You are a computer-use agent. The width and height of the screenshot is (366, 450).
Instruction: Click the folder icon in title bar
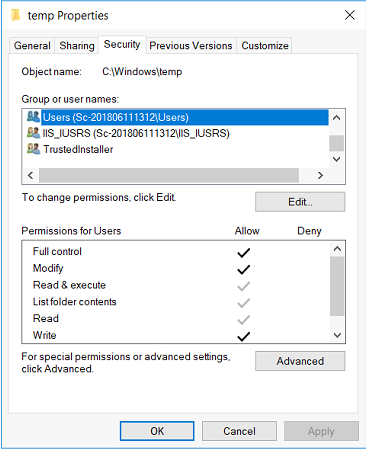coord(16,15)
